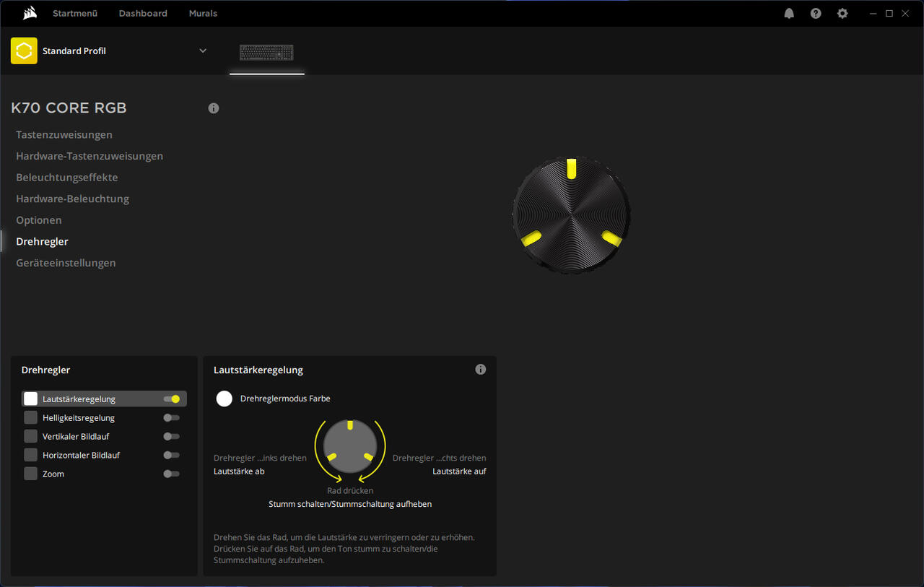924x587 pixels.
Task: Click the Standard Profil name text
Action: (x=74, y=51)
